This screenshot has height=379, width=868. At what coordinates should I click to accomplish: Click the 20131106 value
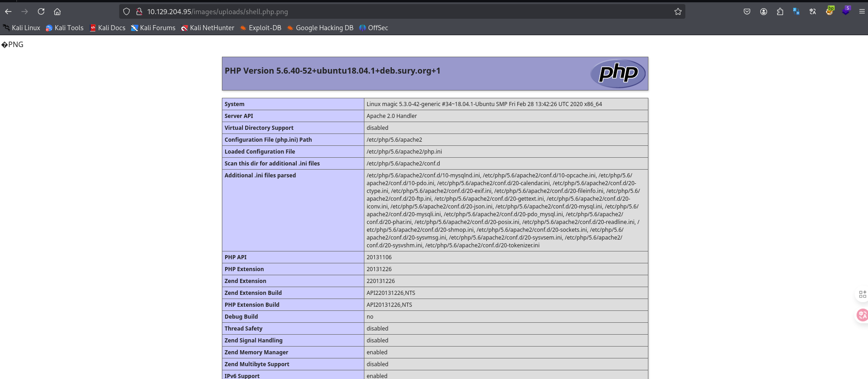(379, 257)
